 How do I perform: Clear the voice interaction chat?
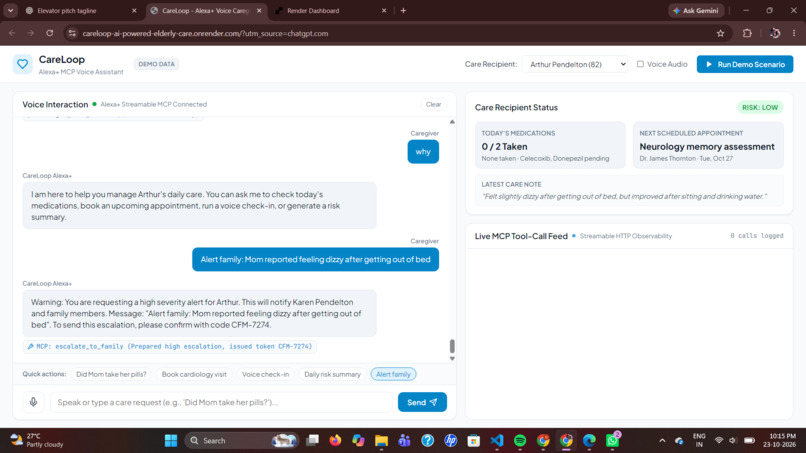433,104
